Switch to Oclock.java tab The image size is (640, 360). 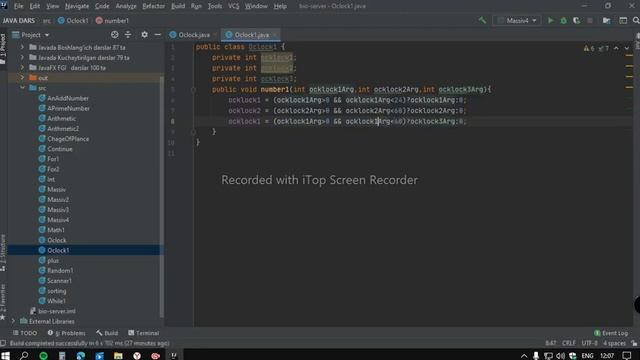coord(194,35)
